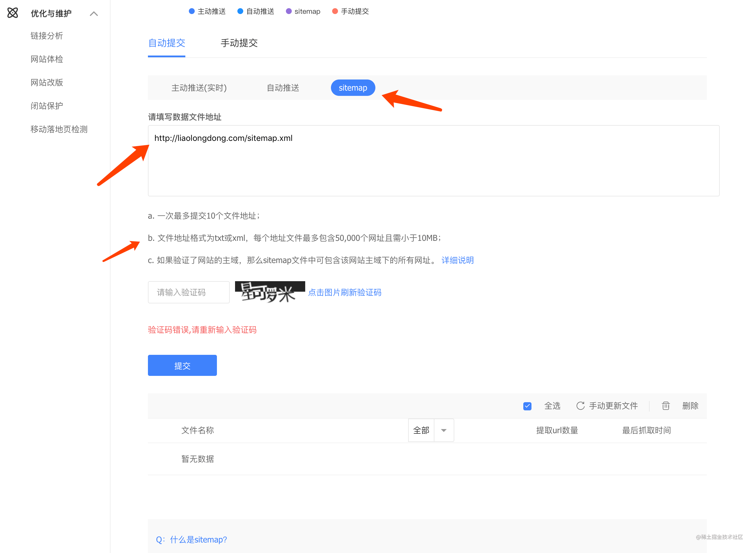Switch to the 自动提交 tab
Image resolution: width=756 pixels, height=553 pixels.
(x=166, y=43)
